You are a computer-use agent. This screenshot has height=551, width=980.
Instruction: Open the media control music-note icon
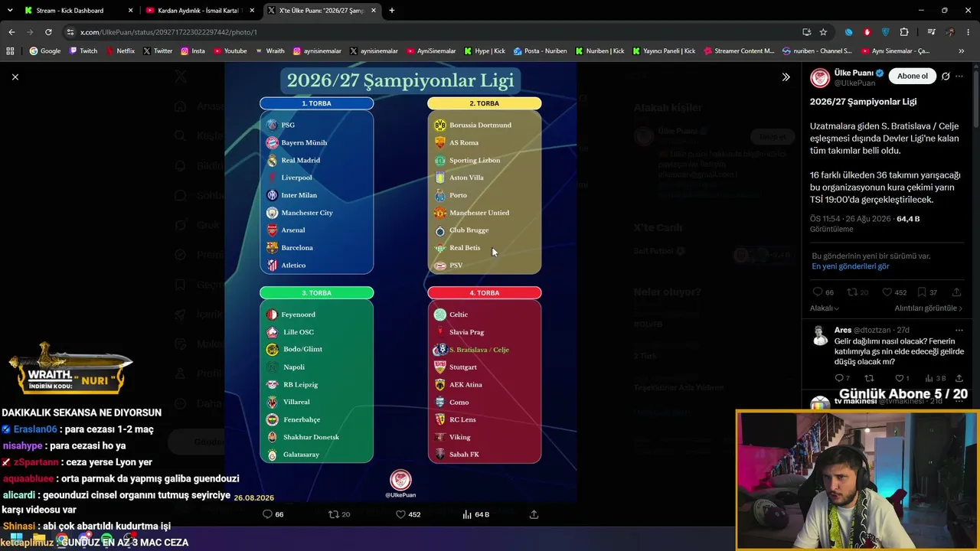(931, 32)
